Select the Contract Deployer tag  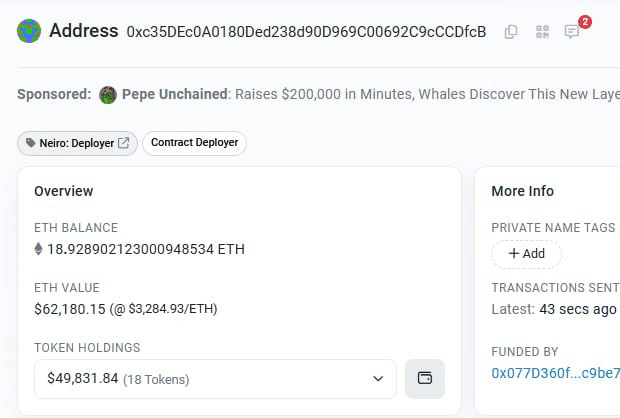[195, 143]
